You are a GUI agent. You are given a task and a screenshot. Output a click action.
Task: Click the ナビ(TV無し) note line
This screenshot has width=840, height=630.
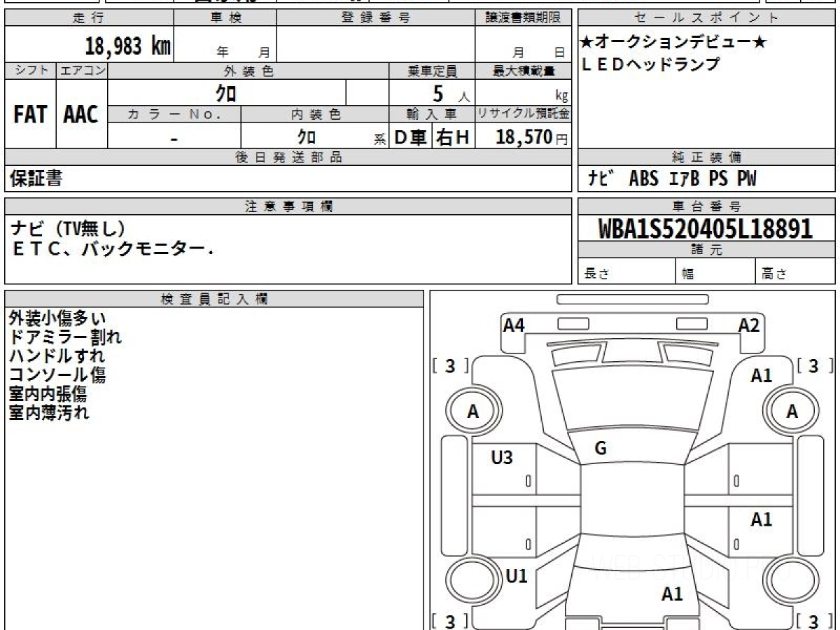coord(68,228)
